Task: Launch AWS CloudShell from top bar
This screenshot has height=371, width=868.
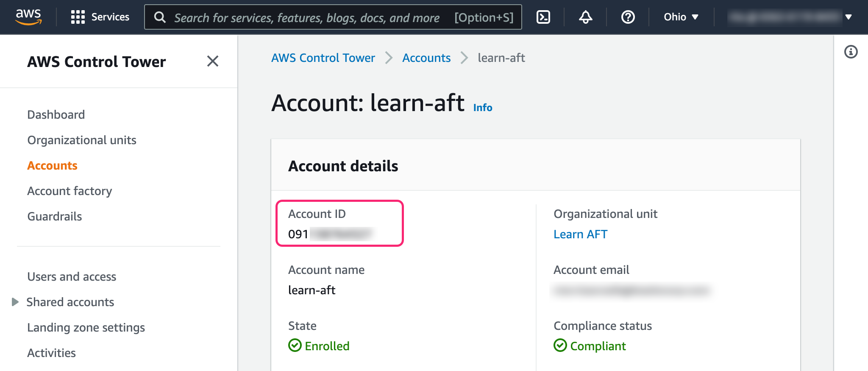Action: (543, 17)
